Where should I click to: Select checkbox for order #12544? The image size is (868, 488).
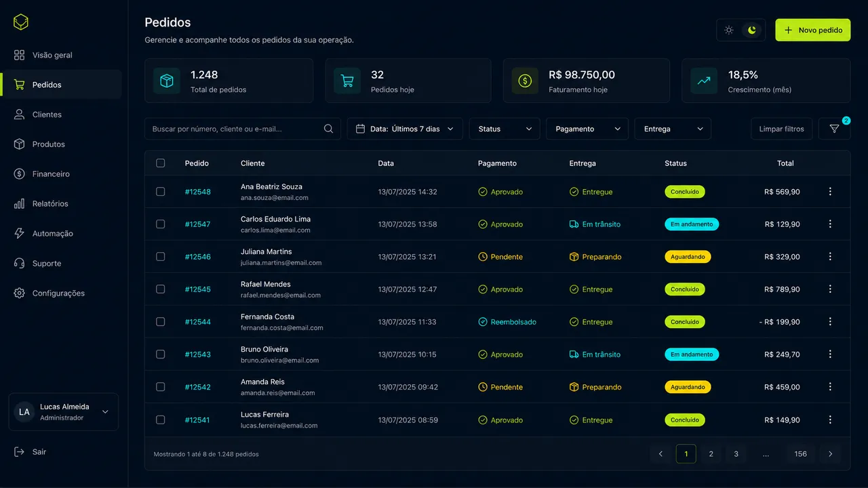(x=161, y=322)
